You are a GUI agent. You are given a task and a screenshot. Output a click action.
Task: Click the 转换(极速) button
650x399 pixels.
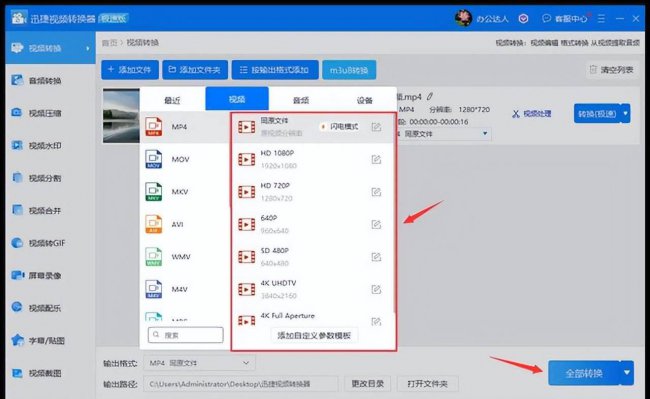(x=597, y=114)
